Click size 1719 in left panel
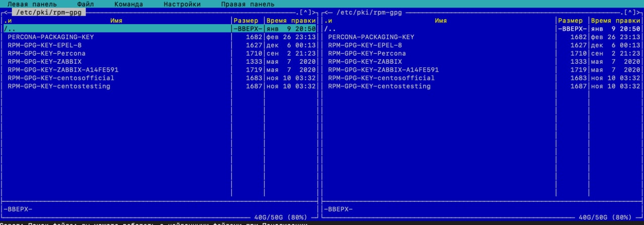 [255, 70]
